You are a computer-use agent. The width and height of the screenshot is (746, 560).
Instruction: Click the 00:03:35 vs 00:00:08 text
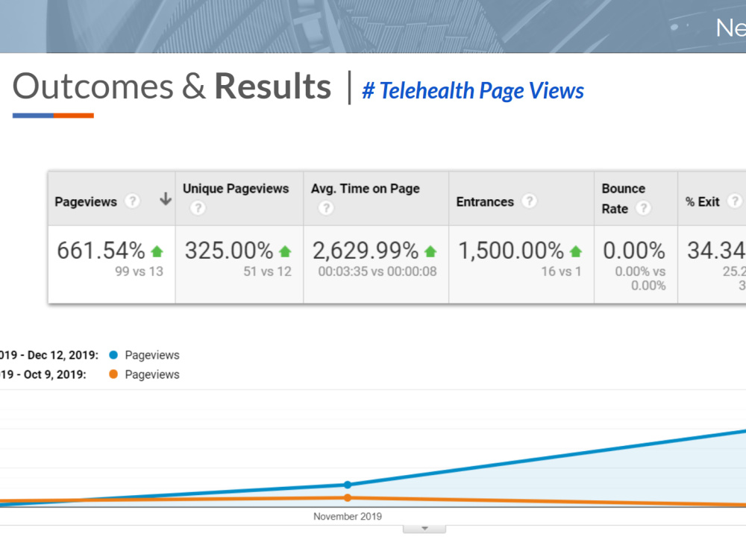[x=377, y=271]
